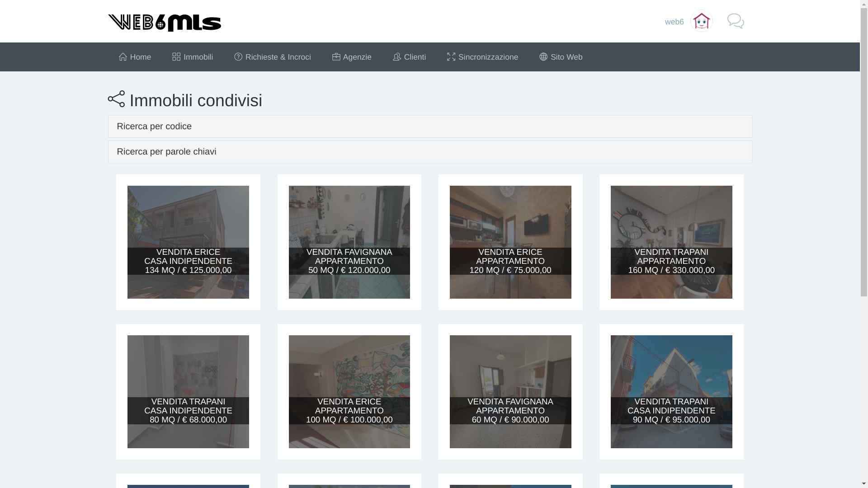Click the Immobili grid icon
The width and height of the screenshot is (868, 488).
pyautogui.click(x=176, y=57)
